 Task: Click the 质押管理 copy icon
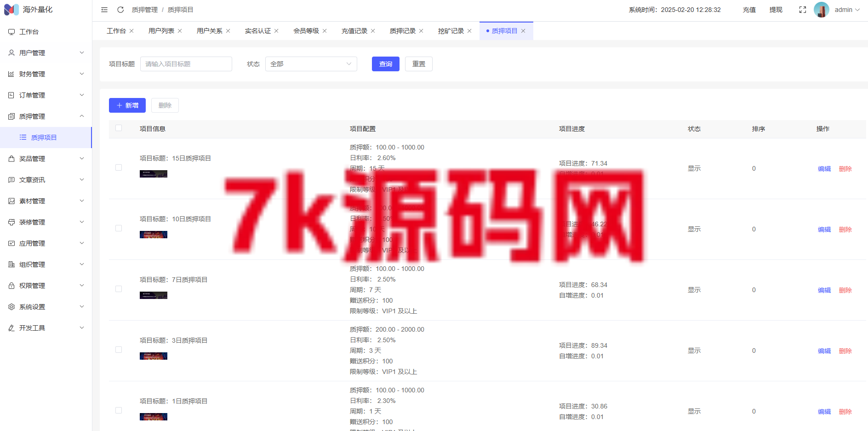[11, 116]
